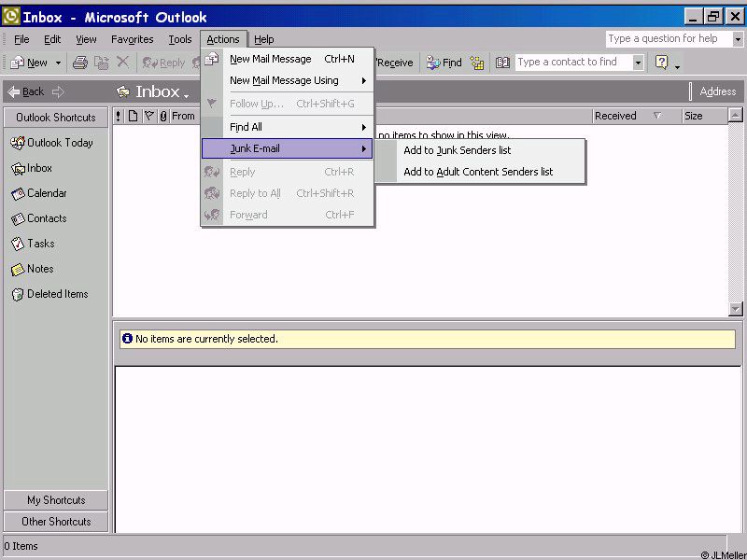Choose New Mail Message from Actions menu
747x560 pixels.
click(x=271, y=59)
